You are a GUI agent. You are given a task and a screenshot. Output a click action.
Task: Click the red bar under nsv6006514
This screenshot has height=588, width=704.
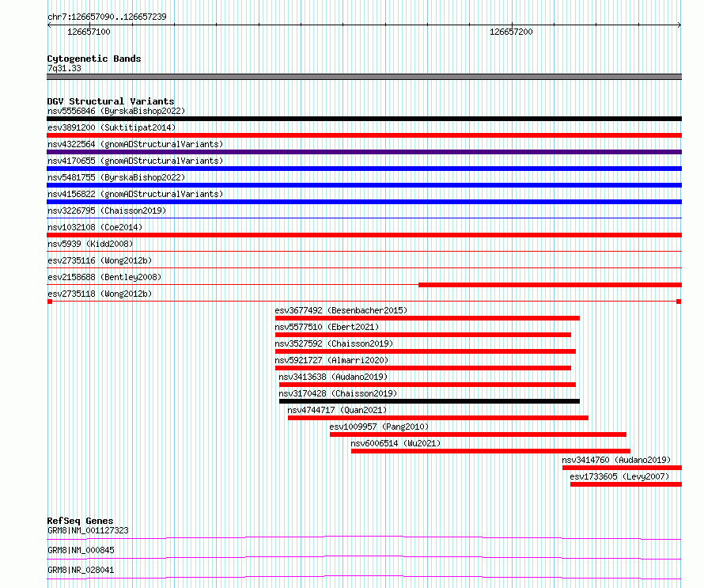pyautogui.click(x=490, y=451)
